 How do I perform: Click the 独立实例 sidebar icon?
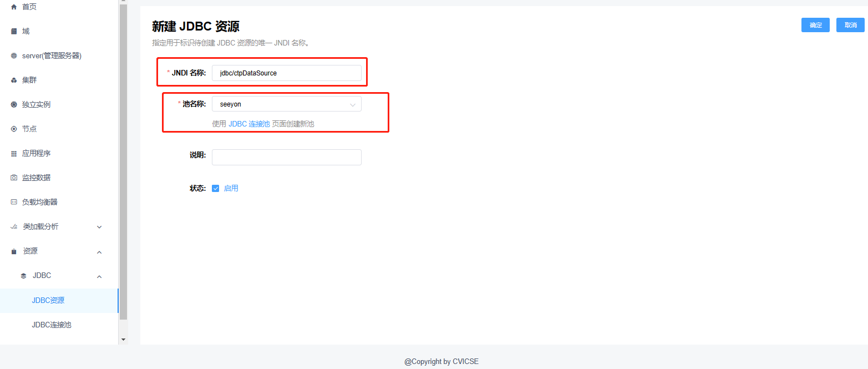[x=14, y=104]
